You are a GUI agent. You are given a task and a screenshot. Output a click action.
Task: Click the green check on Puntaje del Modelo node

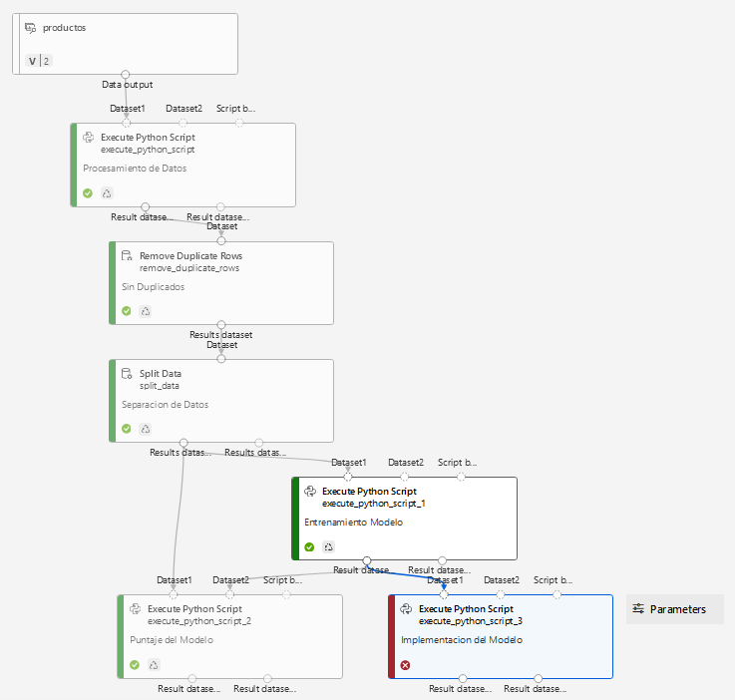[135, 665]
